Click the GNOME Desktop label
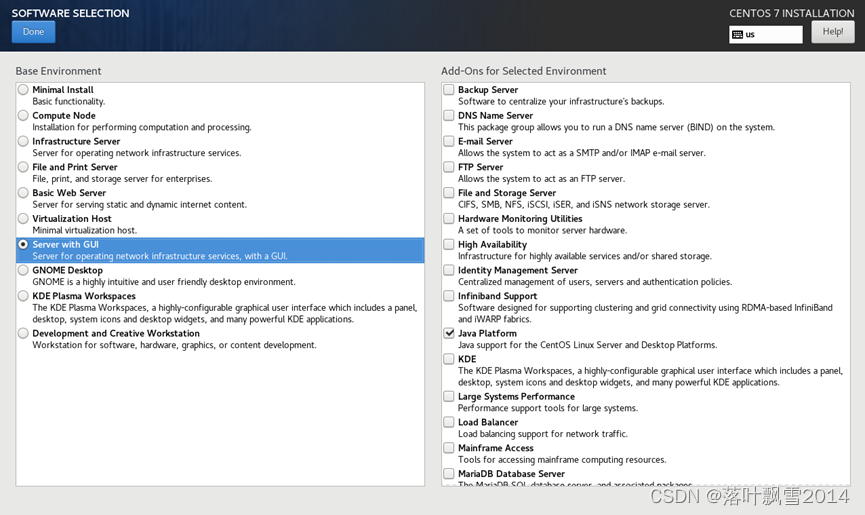This screenshot has width=865, height=515. (x=67, y=270)
